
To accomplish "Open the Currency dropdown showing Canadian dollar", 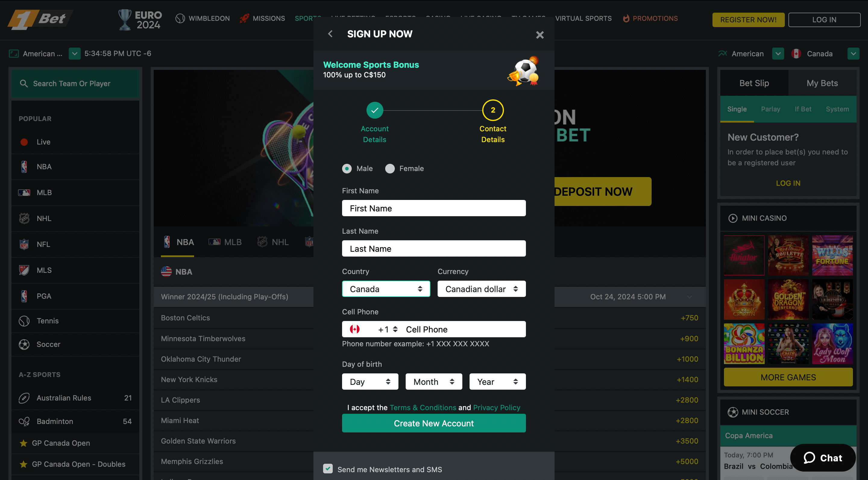I will (x=481, y=288).
